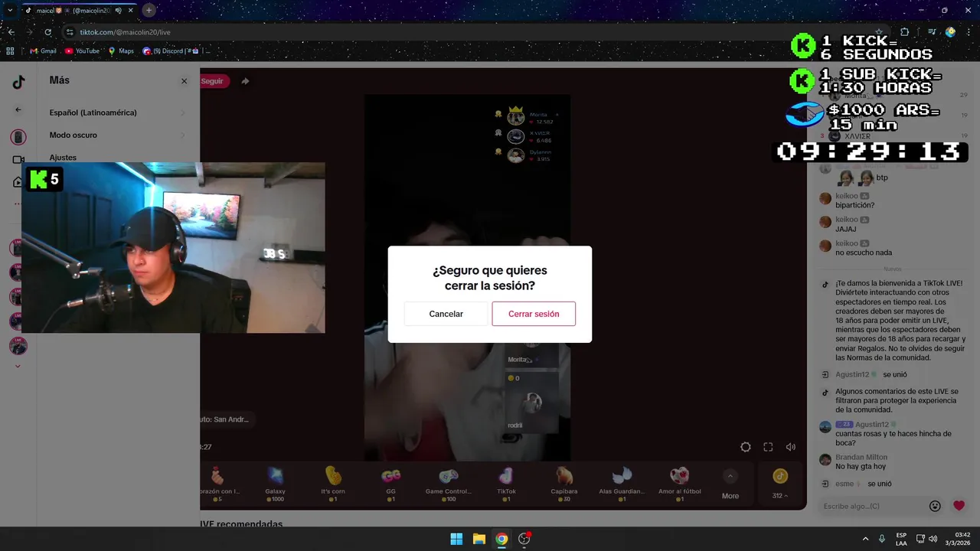The height and width of the screenshot is (551, 980).
Task: Reload the page with the refresh icon
Action: tap(48, 32)
